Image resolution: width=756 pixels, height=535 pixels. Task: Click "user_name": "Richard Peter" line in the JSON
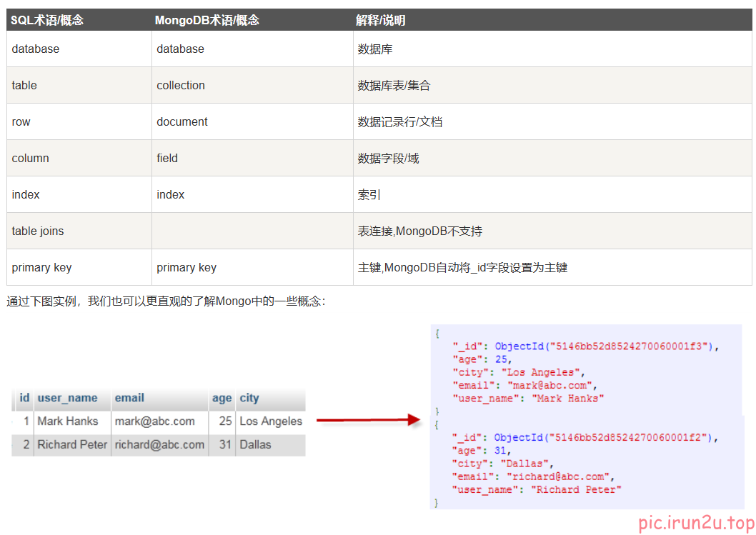pos(537,489)
